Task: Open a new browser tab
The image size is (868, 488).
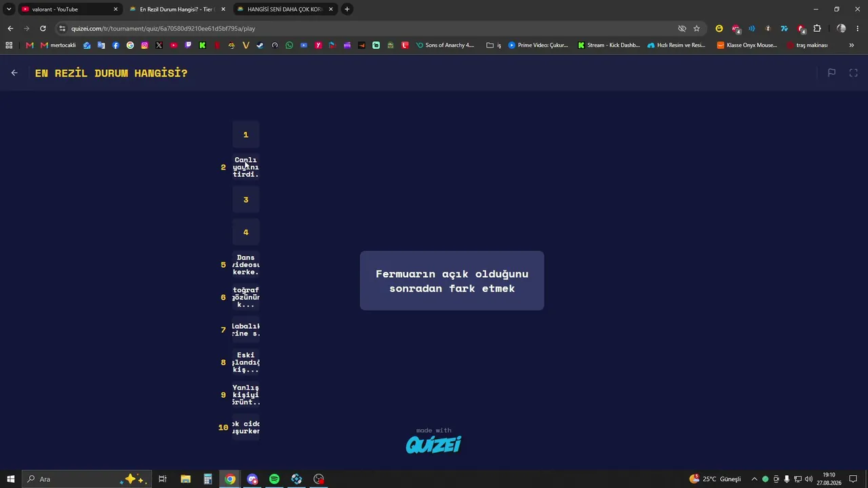Action: tap(347, 9)
